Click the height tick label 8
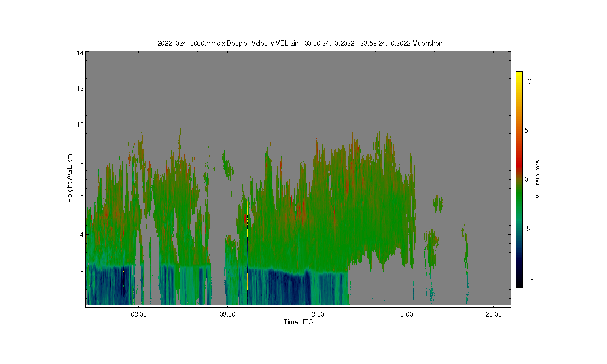 [x=82, y=161]
